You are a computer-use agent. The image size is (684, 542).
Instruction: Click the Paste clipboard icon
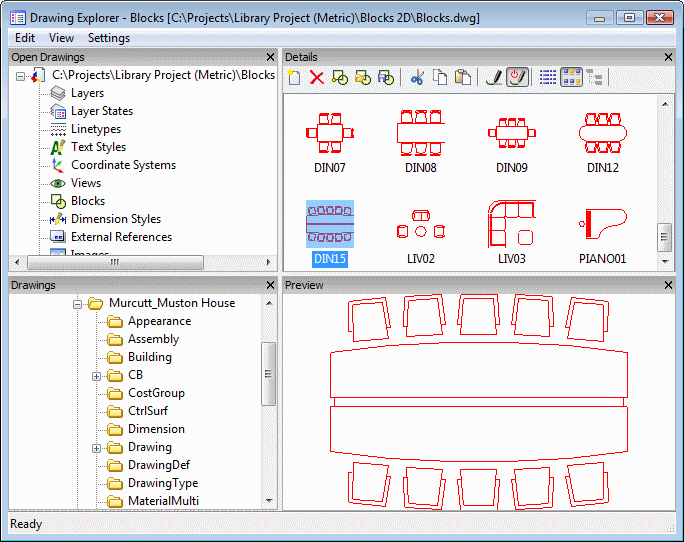coord(462,77)
